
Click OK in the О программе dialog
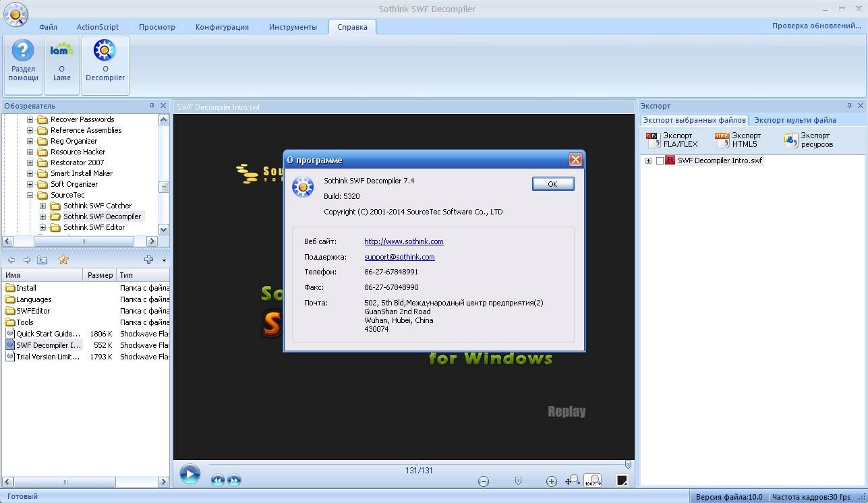552,184
